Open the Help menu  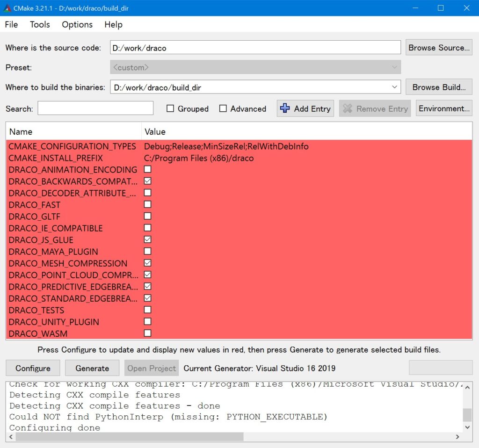(x=113, y=24)
